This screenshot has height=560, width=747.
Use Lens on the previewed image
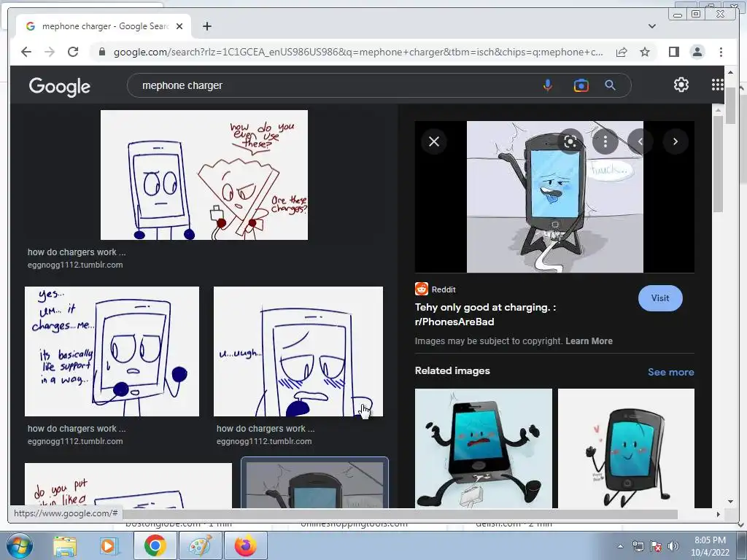570,141
